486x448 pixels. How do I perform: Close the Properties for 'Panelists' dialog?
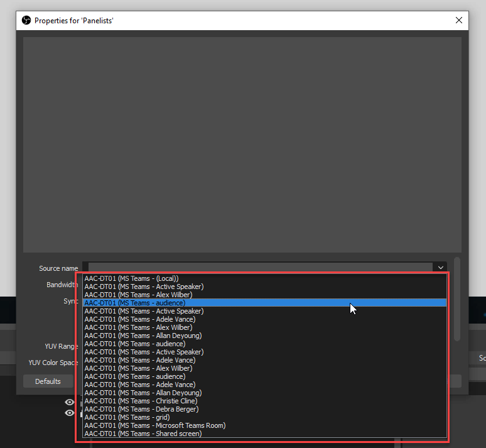click(x=459, y=20)
